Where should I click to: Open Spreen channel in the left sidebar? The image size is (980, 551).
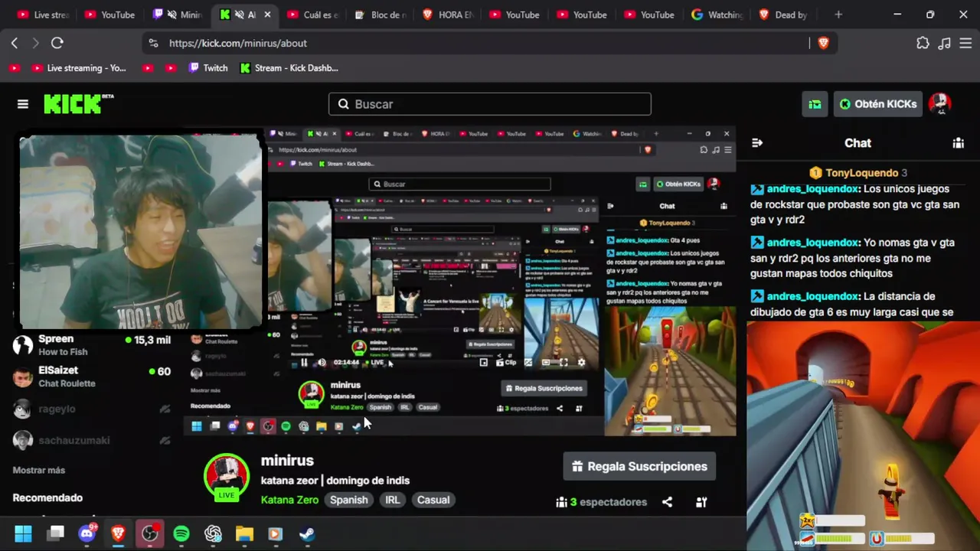[x=92, y=345]
